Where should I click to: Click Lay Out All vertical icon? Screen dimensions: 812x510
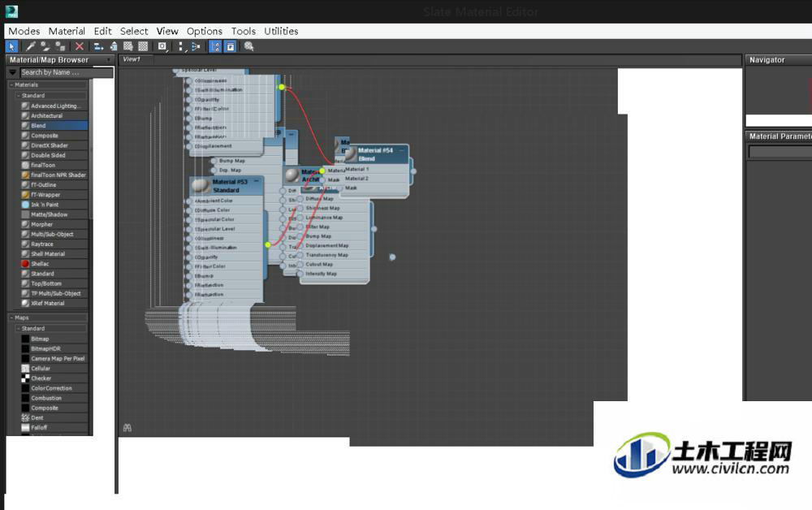click(181, 46)
